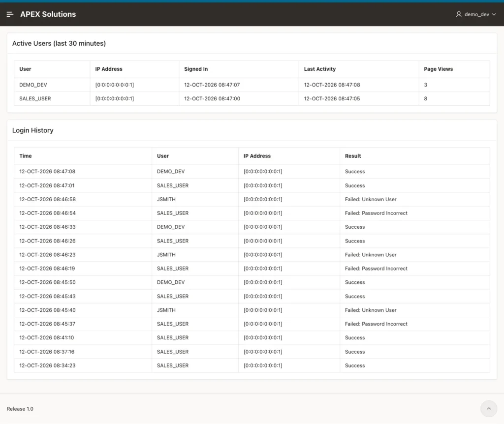Click DEMO_DEV in the 08:45:50 login row
This screenshot has height=424, width=504.
(x=171, y=282)
